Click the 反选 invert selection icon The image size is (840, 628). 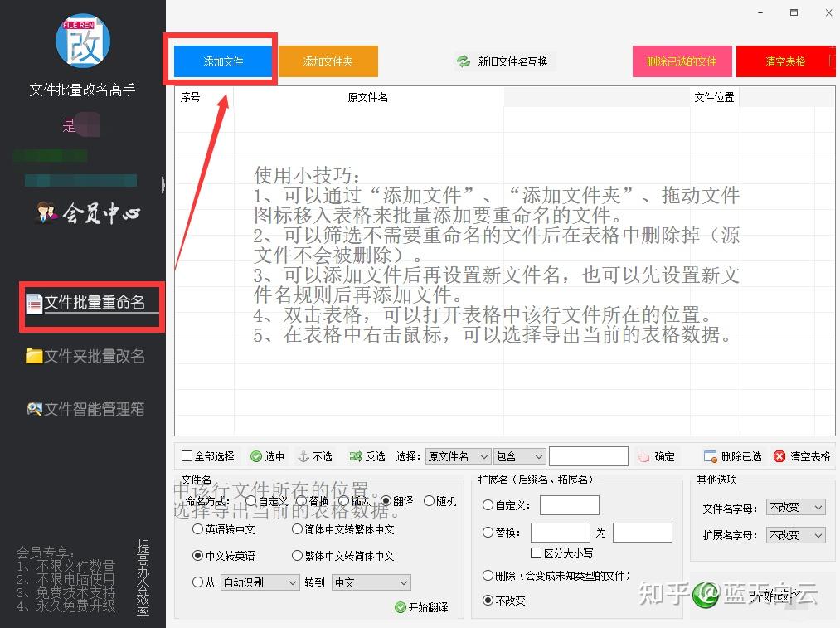(x=355, y=456)
